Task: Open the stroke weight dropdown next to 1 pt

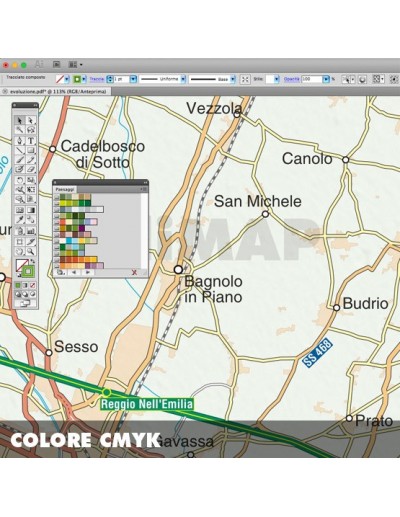Action: tap(133, 79)
